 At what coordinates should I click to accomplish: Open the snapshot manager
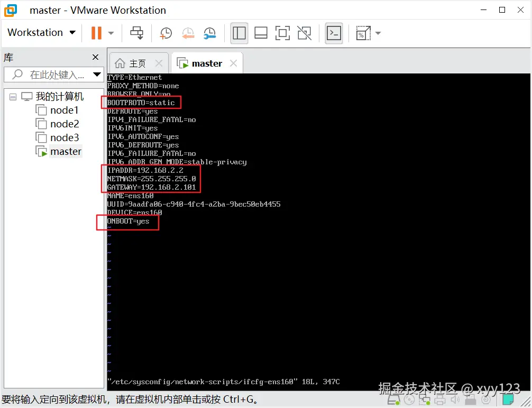coord(209,33)
